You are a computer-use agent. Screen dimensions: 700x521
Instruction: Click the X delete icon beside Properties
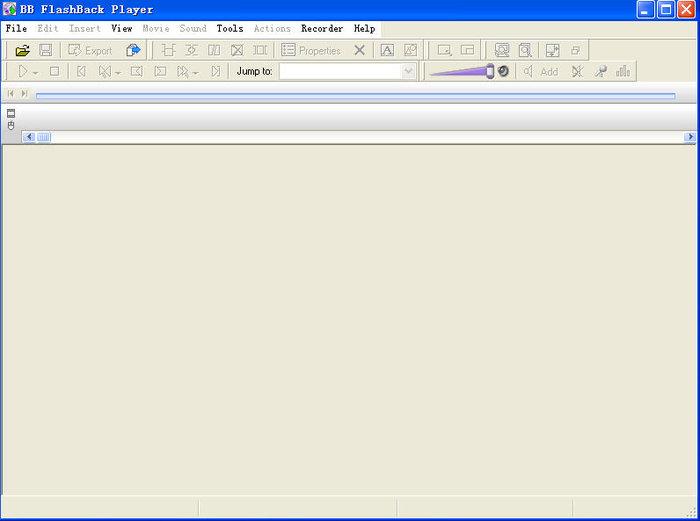[359, 50]
